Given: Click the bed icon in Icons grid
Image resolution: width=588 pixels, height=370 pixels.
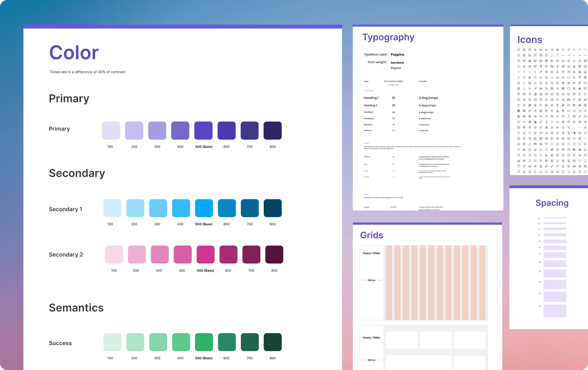Looking at the screenshot, I should click(x=552, y=61).
